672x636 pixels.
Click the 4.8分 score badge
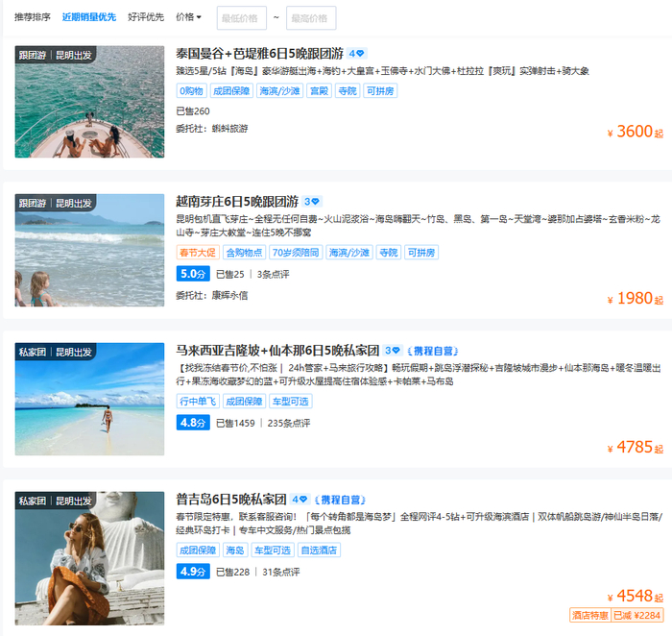[193, 423]
